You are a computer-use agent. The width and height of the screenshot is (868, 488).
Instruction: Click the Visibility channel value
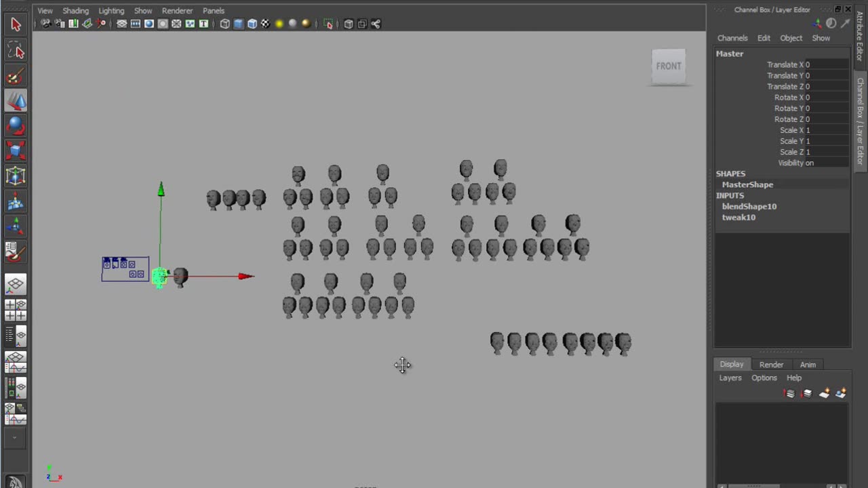pyautogui.click(x=827, y=163)
